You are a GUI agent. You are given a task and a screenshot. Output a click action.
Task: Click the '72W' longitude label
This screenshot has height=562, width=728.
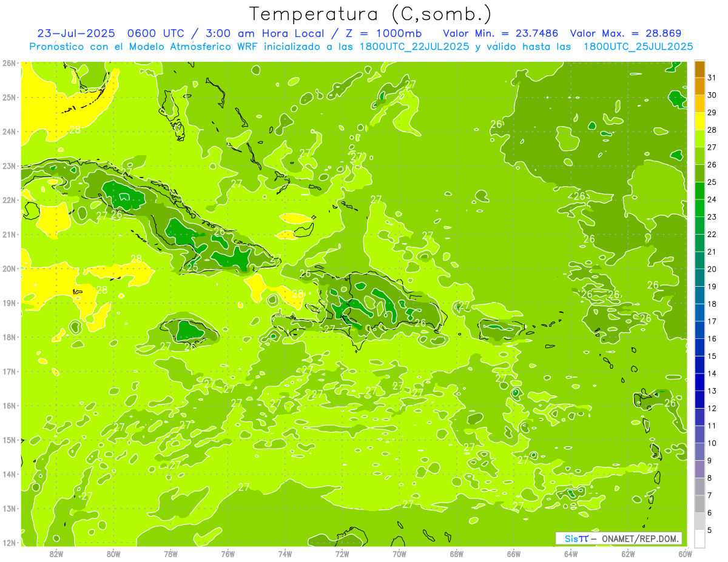[342, 553]
